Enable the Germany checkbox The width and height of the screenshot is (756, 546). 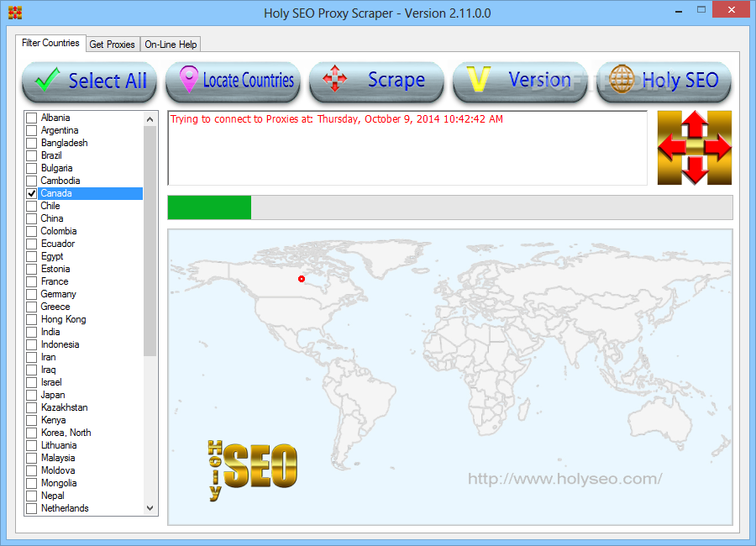31,294
